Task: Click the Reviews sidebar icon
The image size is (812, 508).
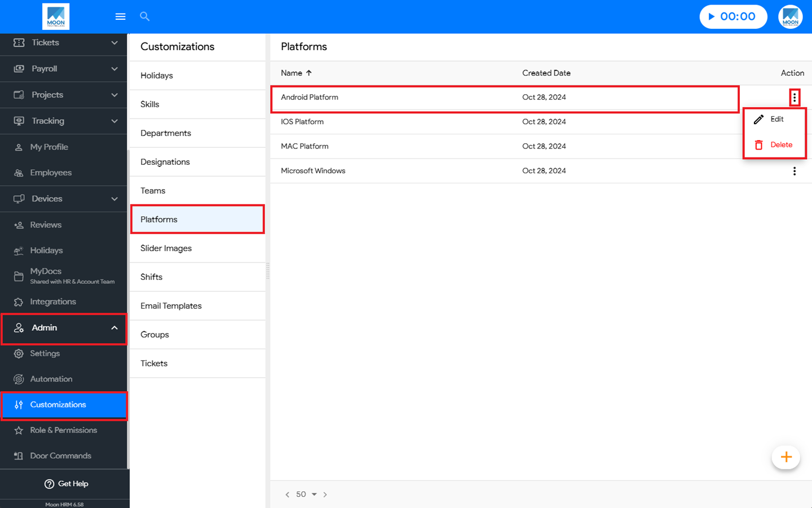Action: pos(19,225)
